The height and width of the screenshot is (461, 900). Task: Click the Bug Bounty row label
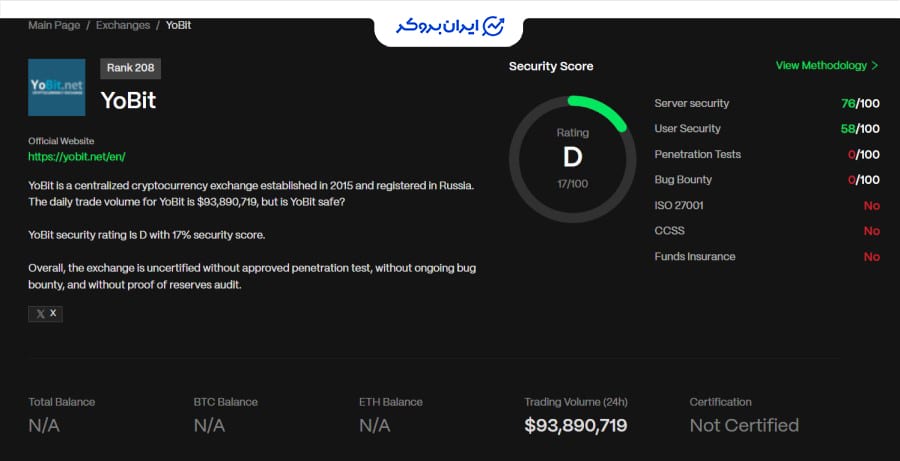tap(683, 180)
